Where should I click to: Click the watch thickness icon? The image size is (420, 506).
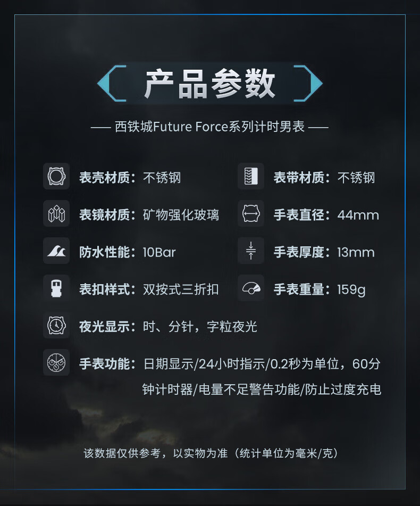click(250, 251)
